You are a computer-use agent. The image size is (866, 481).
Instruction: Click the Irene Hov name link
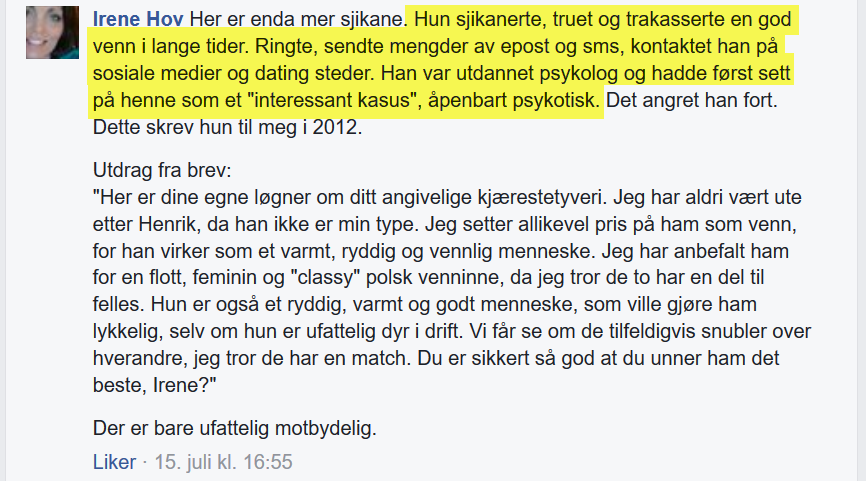click(x=138, y=19)
